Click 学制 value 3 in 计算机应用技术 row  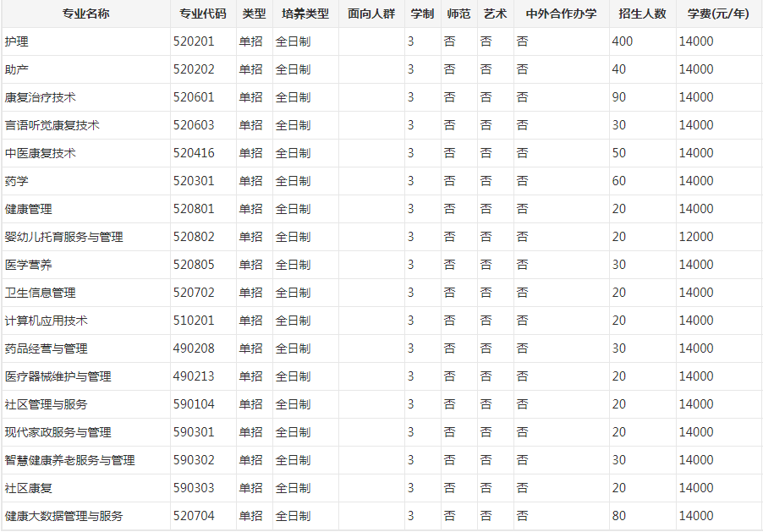pos(411,321)
